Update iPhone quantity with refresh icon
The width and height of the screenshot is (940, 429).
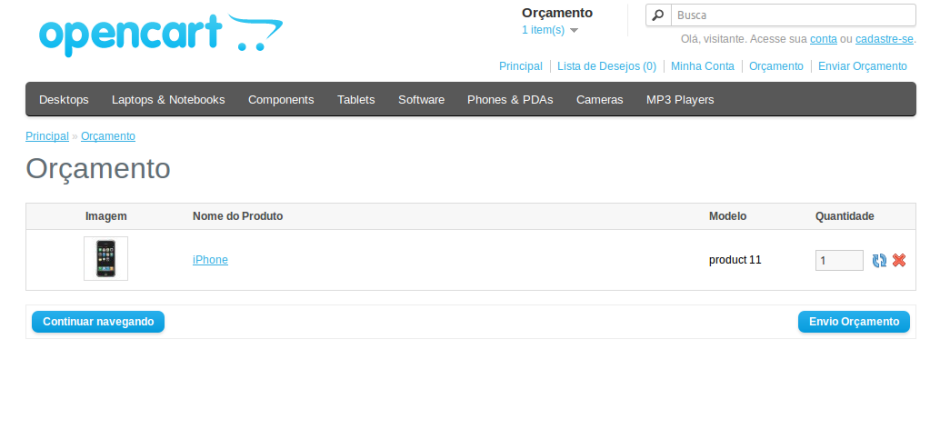pos(879,260)
